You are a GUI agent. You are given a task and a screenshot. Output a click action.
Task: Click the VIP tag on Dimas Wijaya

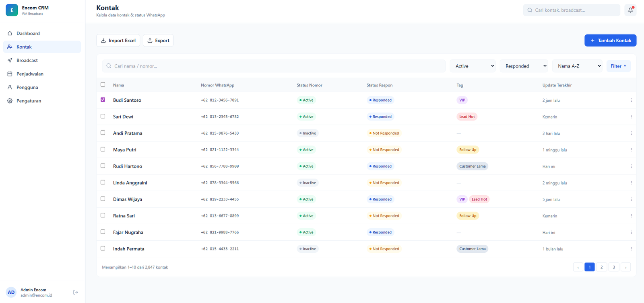[462, 199]
